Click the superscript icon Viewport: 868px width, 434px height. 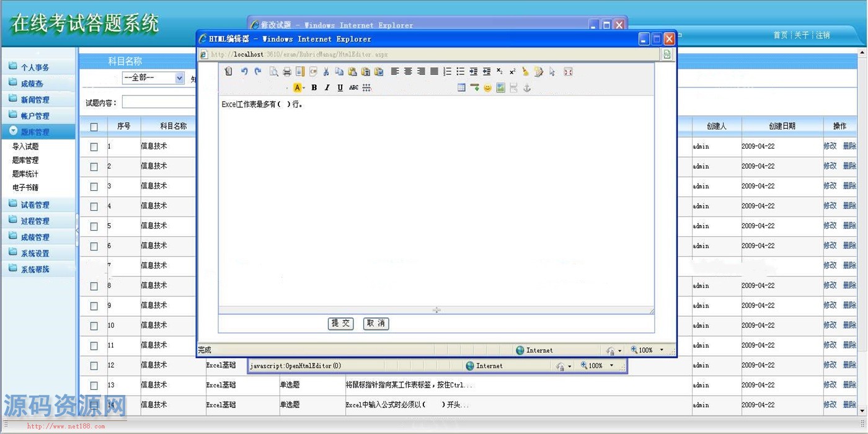click(x=513, y=72)
